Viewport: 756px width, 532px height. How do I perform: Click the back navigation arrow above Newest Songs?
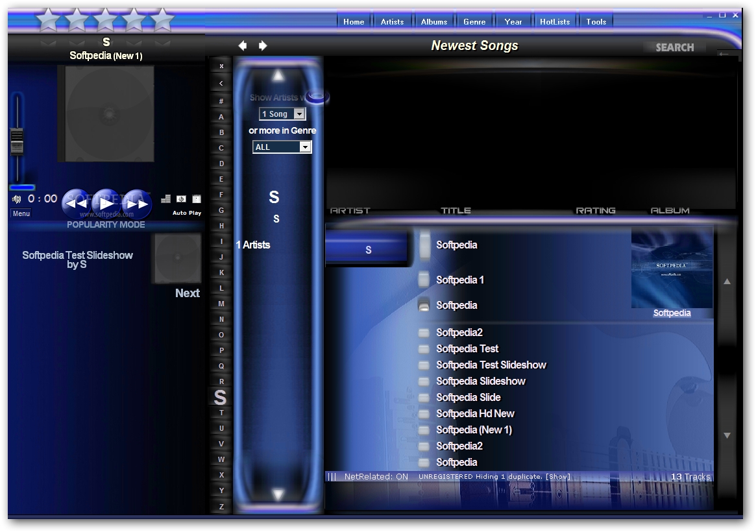[243, 45]
